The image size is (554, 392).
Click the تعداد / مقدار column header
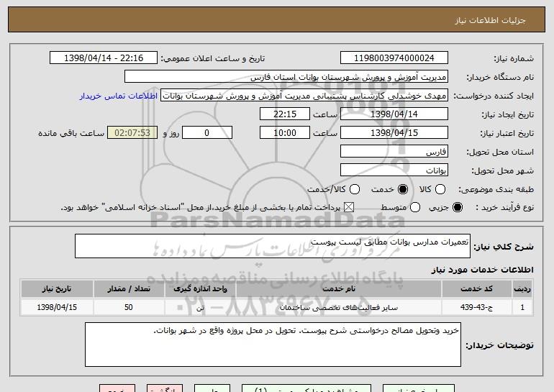click(x=129, y=289)
